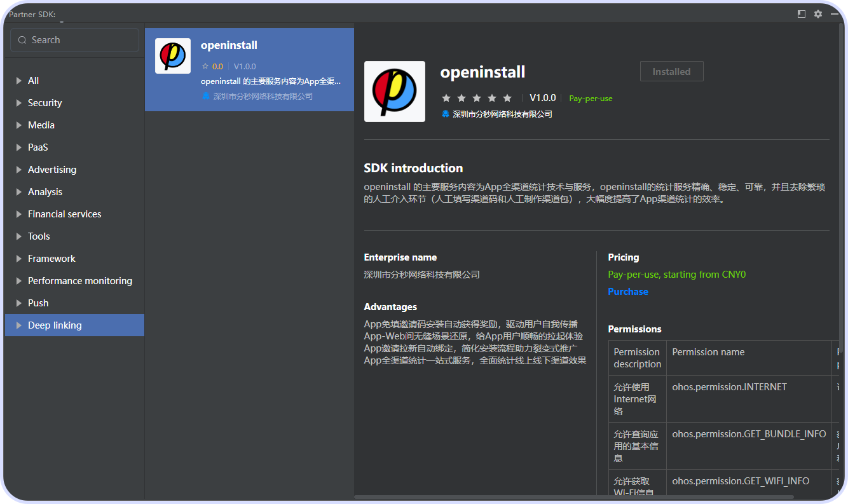Click the V1.0.0 version in the list card
The image size is (848, 504).
pyautogui.click(x=245, y=66)
